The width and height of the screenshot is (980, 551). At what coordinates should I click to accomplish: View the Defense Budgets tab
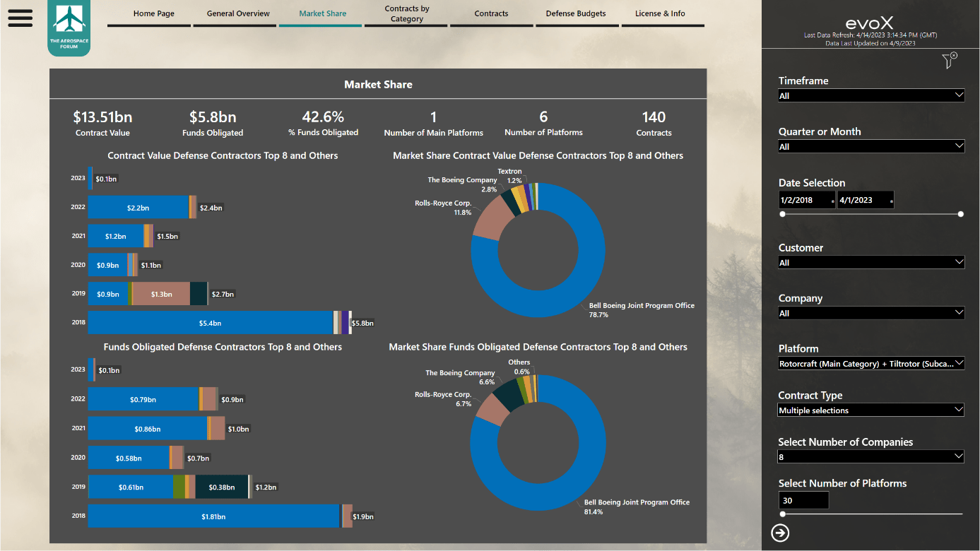(x=576, y=13)
